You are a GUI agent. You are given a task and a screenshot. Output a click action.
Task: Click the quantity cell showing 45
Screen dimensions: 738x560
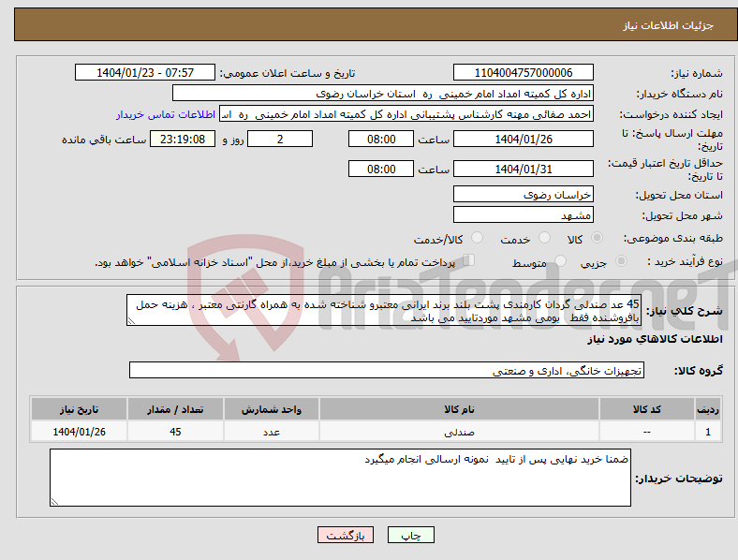175,432
